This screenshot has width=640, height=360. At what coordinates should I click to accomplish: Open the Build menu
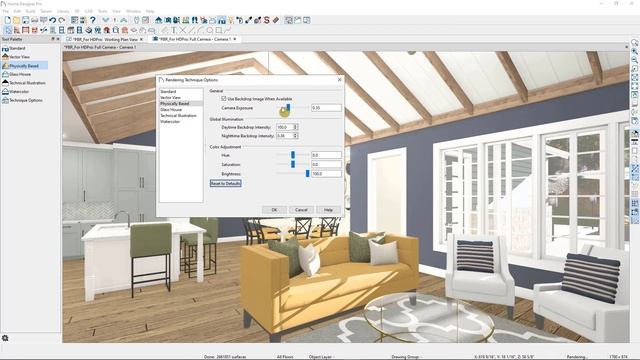(31, 11)
